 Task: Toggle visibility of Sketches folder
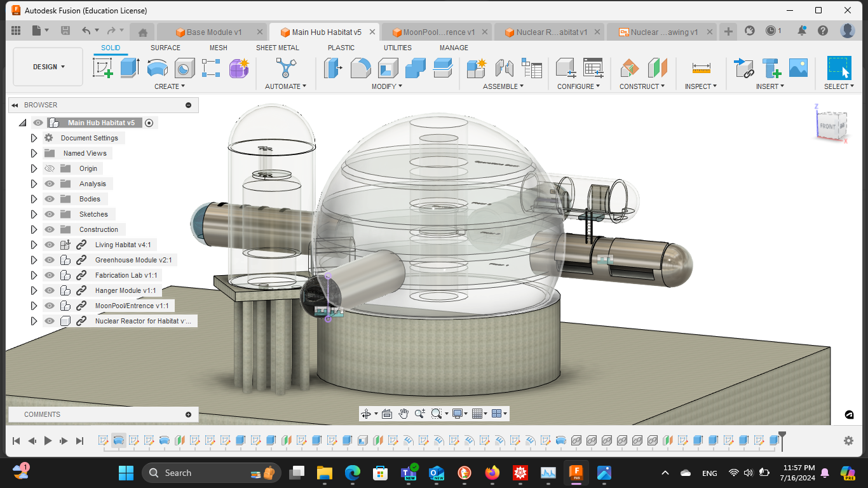tap(50, 214)
